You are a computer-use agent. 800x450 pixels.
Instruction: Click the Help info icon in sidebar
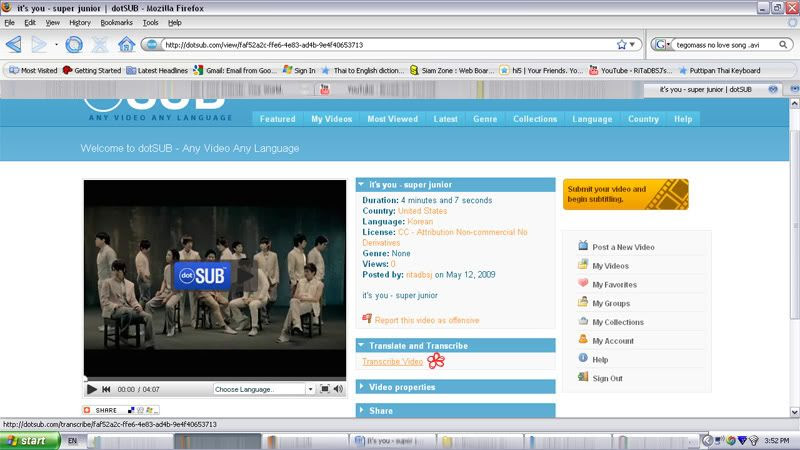pos(583,358)
